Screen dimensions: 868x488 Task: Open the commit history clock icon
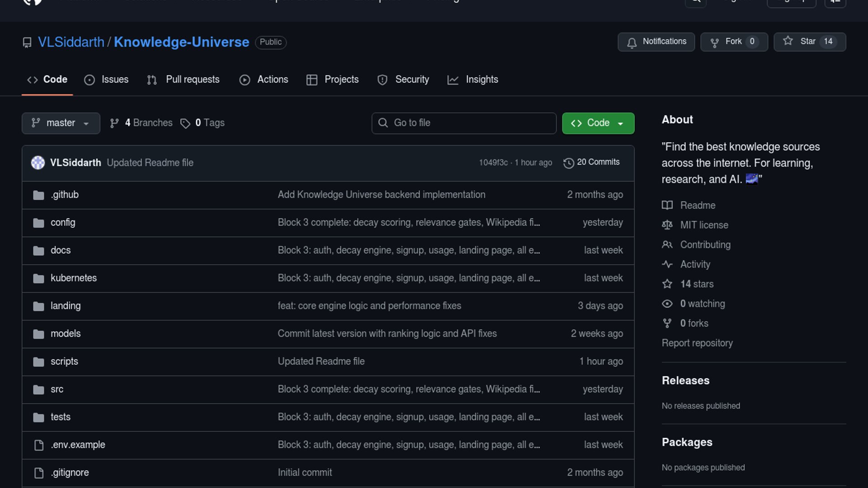[569, 163]
